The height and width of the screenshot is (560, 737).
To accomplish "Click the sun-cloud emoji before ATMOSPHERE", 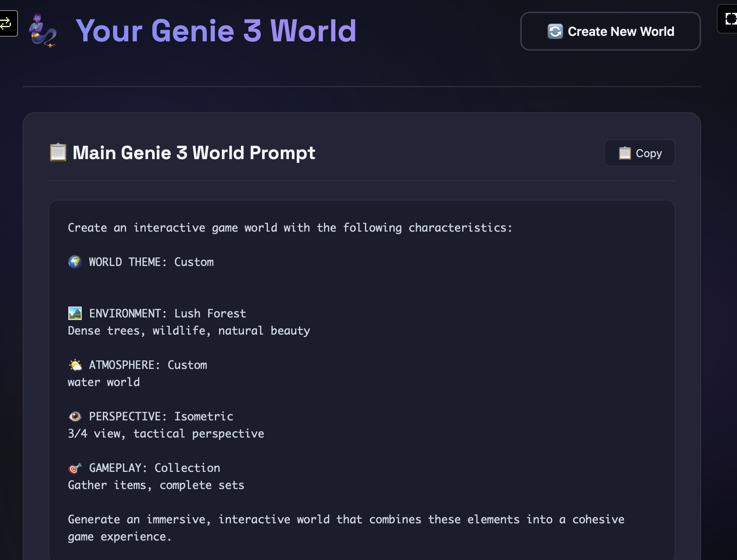I will point(75,365).
